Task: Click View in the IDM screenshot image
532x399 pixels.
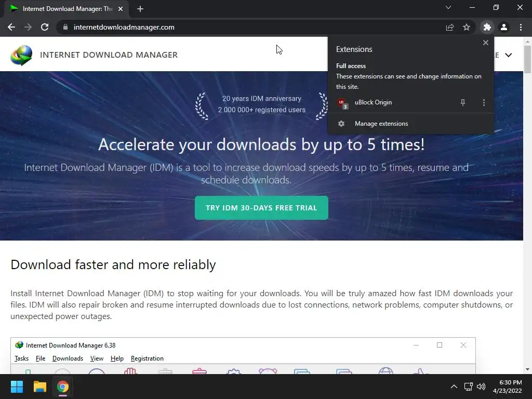Action: pyautogui.click(x=97, y=358)
